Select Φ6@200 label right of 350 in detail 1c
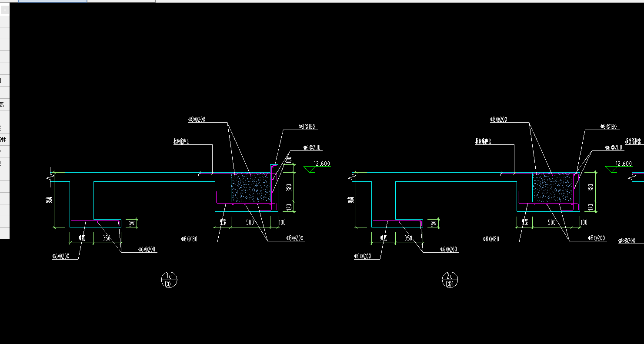This screenshot has width=644, height=344. pos(147,250)
